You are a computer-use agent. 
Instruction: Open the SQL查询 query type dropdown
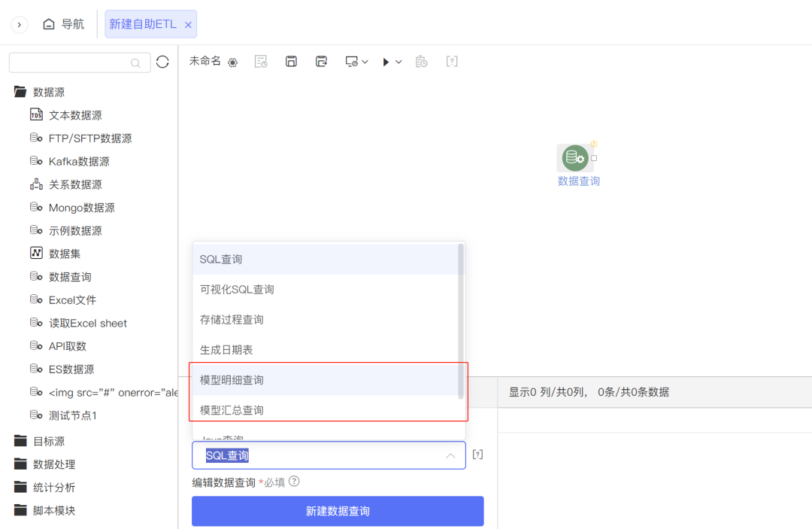click(x=329, y=455)
